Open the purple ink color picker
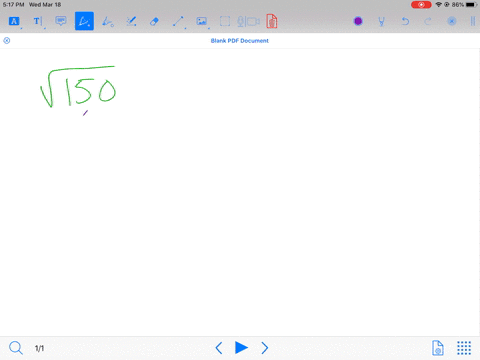Screen dimensions: 480x360 point(358,21)
